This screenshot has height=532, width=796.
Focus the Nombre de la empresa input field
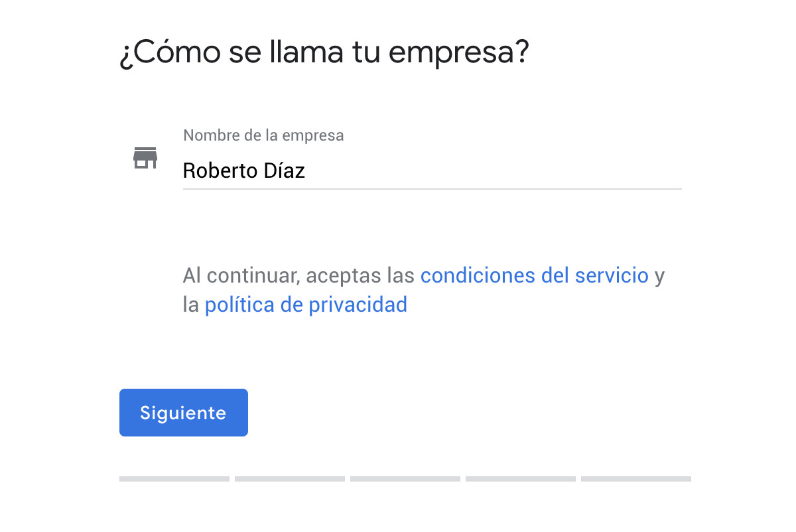click(432, 171)
